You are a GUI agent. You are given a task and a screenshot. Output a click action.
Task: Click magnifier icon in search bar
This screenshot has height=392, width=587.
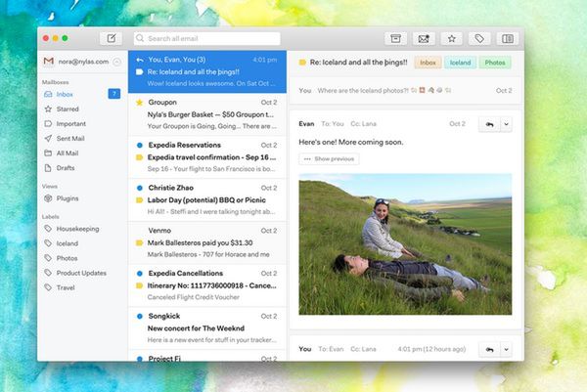tap(140, 38)
